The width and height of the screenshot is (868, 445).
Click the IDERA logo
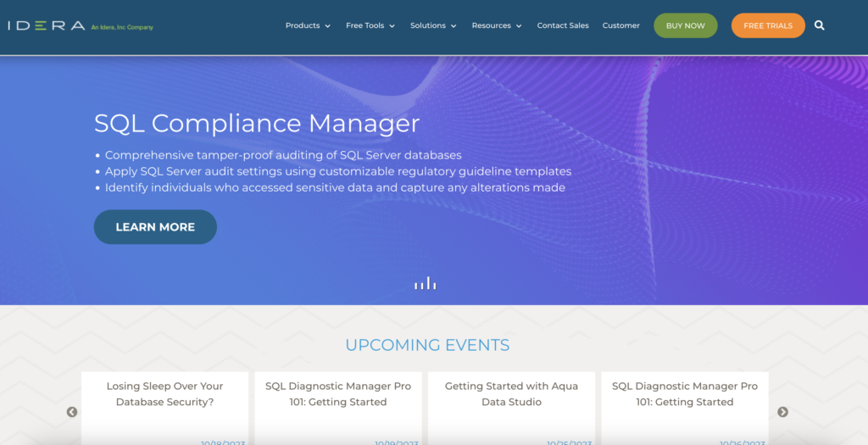click(x=47, y=25)
